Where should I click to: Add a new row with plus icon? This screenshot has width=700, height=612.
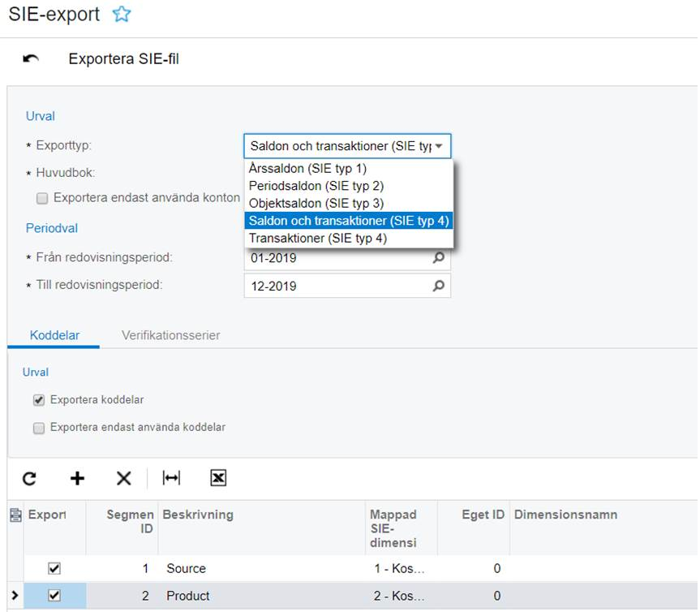[x=77, y=479]
